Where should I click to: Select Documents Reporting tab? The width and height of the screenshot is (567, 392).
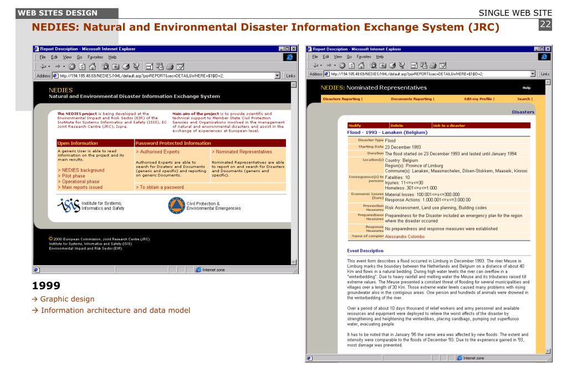click(411, 99)
